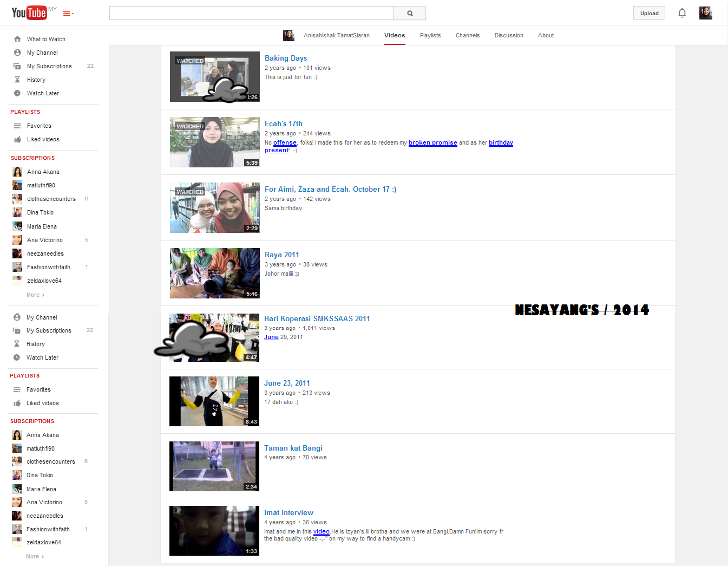Click the Upload button
The width and height of the screenshot is (728, 566).
649,13
